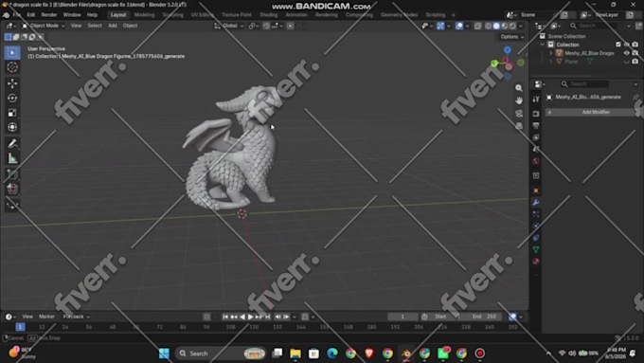Open the World properties tab
This screenshot has width=644, height=363.
click(536, 161)
